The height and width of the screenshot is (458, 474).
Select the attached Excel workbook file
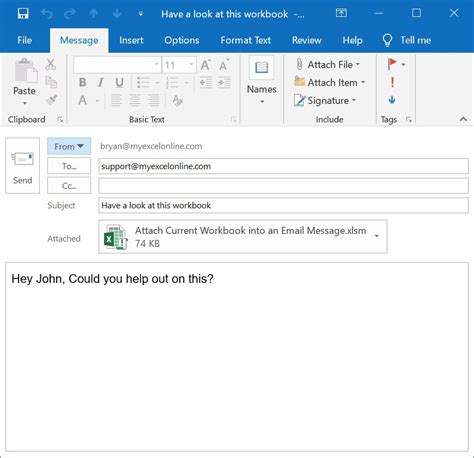(243, 237)
